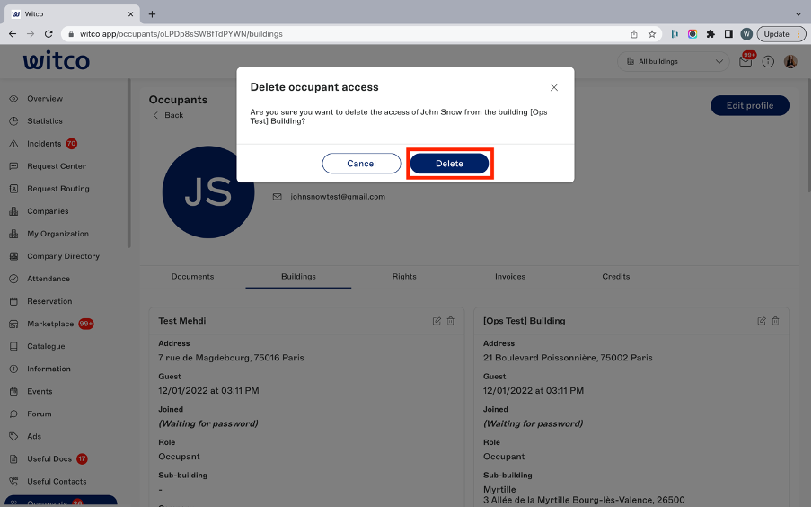
Task: Go Back to the occupants list
Action: (168, 115)
